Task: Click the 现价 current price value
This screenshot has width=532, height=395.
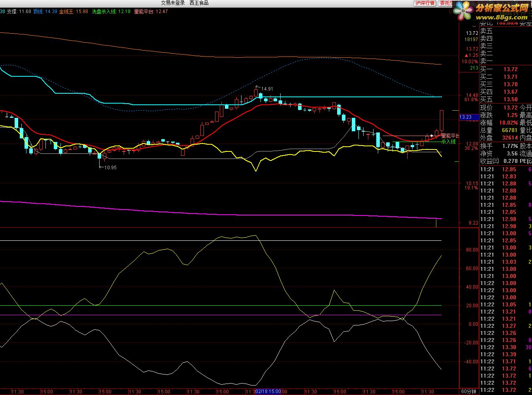Action: coord(510,108)
